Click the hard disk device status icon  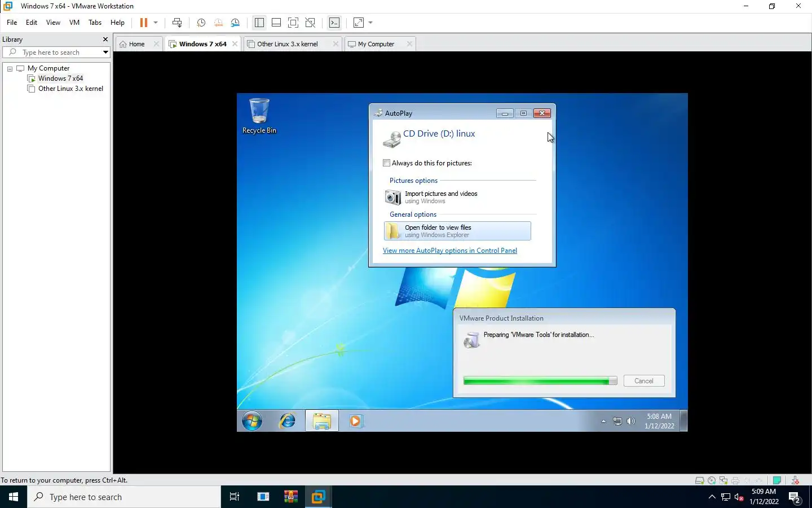700,480
